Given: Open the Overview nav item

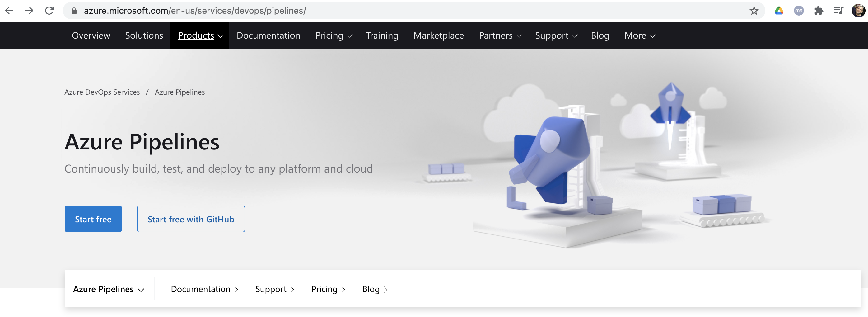Looking at the screenshot, I should (x=91, y=35).
